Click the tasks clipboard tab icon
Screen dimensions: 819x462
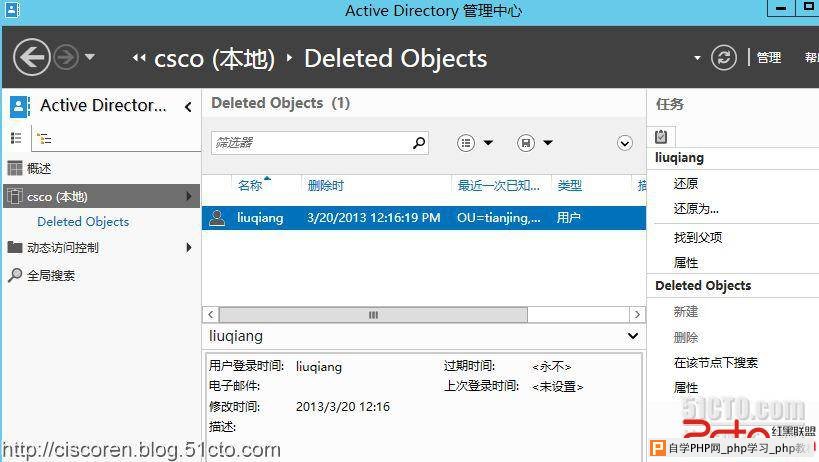tap(661, 137)
